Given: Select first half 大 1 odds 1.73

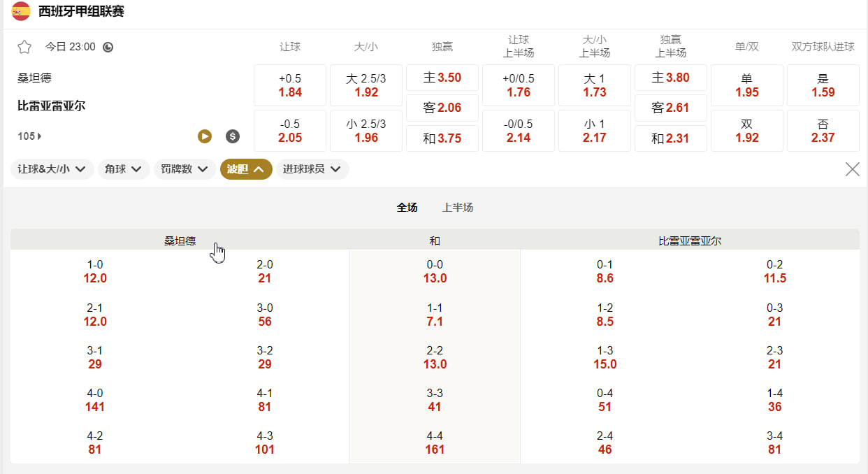Looking at the screenshot, I should coord(595,85).
